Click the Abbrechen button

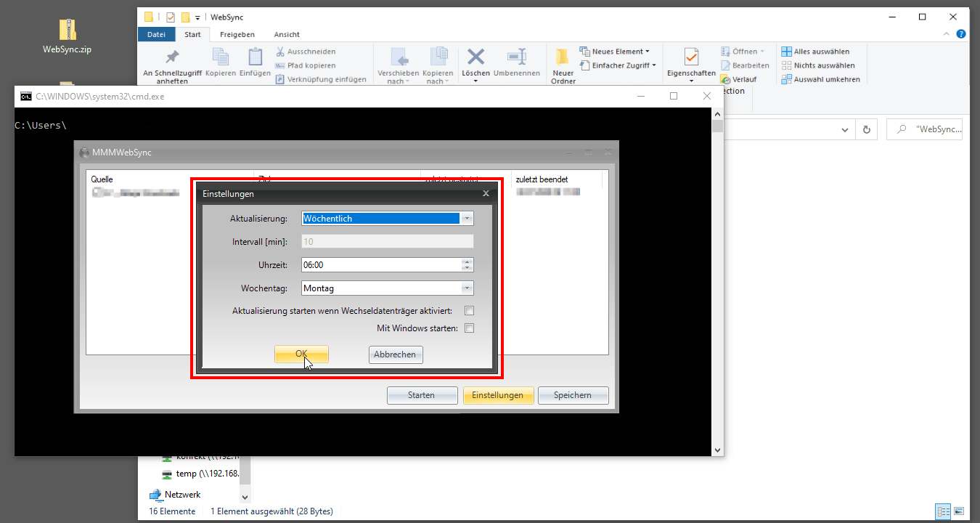tap(395, 354)
